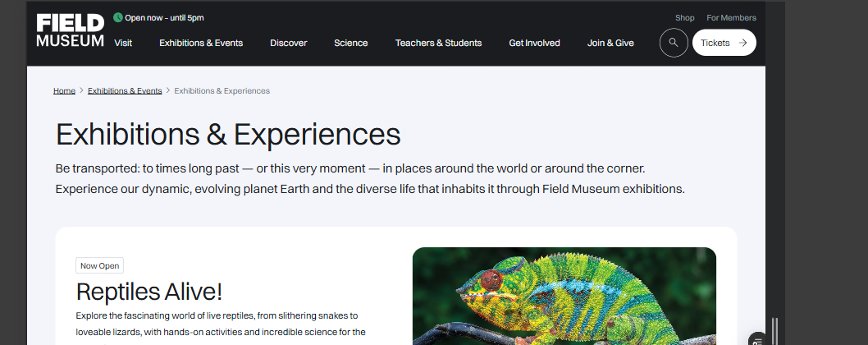The width and height of the screenshot is (868, 345).
Task: Click the chameleon exhibition image
Action: coord(564,296)
